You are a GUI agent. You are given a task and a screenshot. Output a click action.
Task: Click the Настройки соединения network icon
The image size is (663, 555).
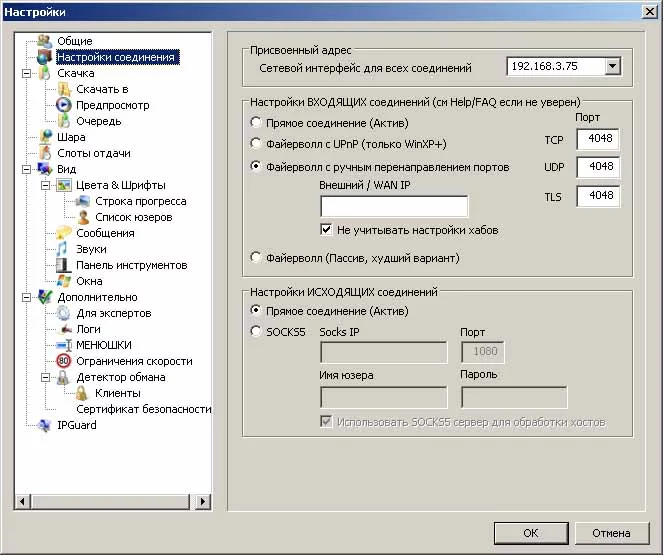44,57
